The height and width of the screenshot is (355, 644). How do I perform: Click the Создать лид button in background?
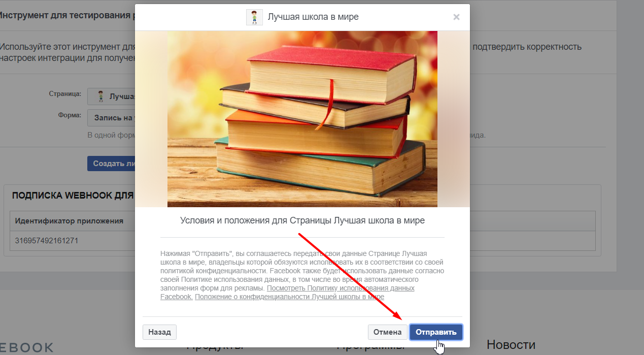[111, 164]
